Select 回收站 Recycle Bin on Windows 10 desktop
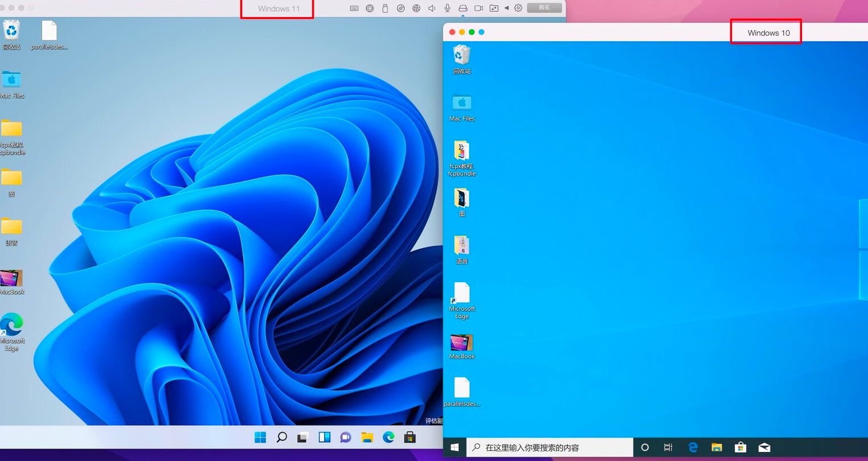The width and height of the screenshot is (868, 461). (x=462, y=59)
